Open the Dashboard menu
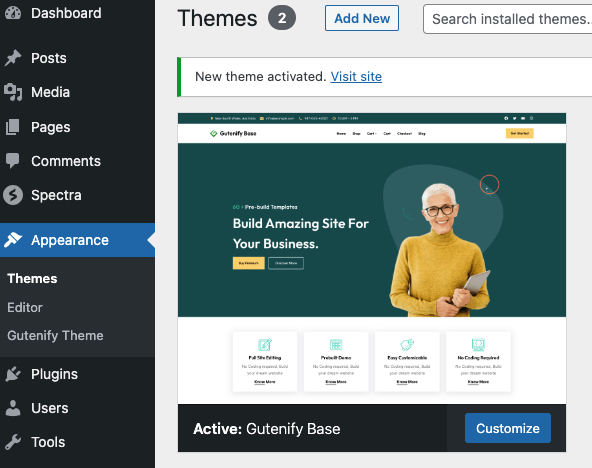 [x=77, y=13]
